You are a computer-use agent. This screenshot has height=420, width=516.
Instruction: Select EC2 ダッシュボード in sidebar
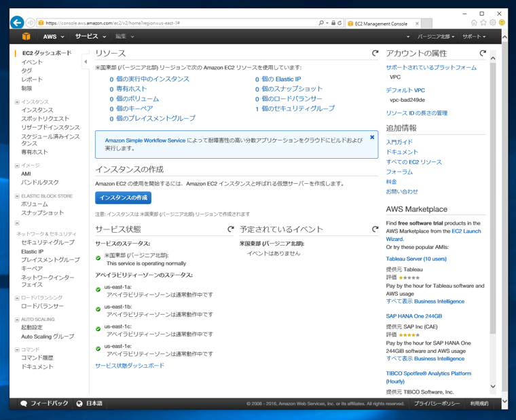point(47,53)
